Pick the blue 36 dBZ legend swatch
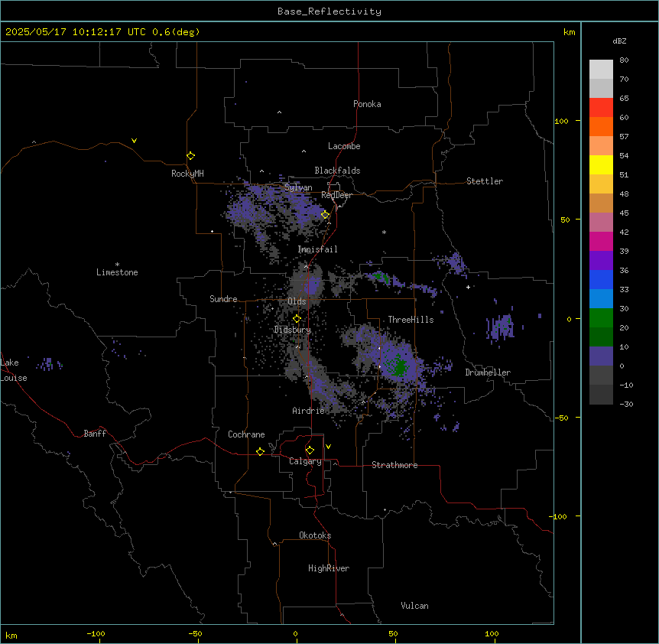 pyautogui.click(x=601, y=279)
